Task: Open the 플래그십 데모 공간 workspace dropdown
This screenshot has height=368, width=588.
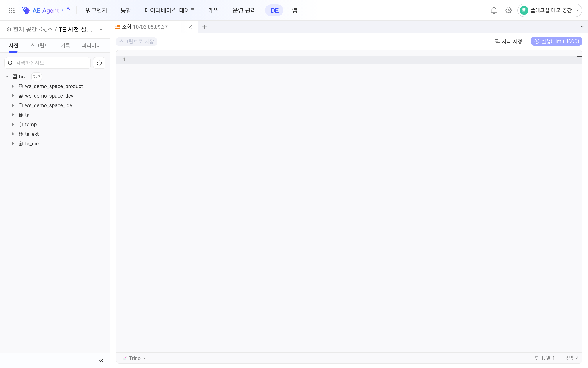Action: (549, 10)
